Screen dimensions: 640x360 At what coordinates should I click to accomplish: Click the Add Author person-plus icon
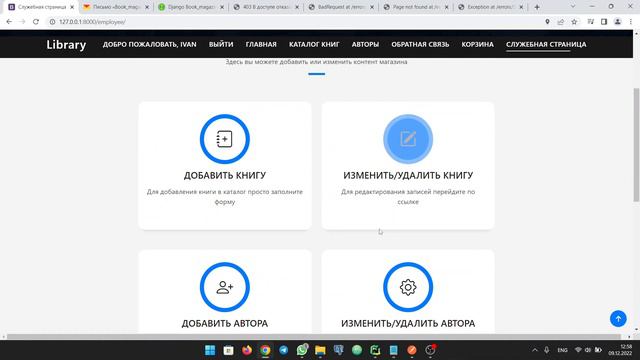point(224,287)
